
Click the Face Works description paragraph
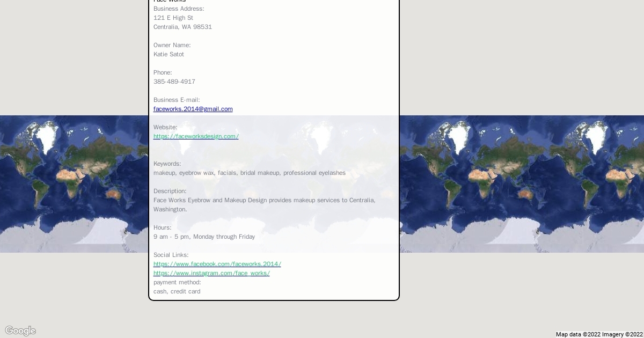(x=264, y=204)
